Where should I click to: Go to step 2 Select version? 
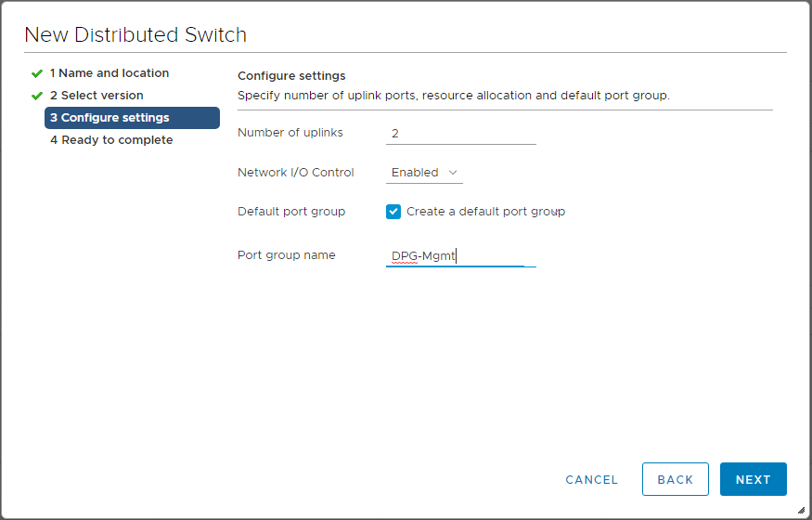[97, 96]
